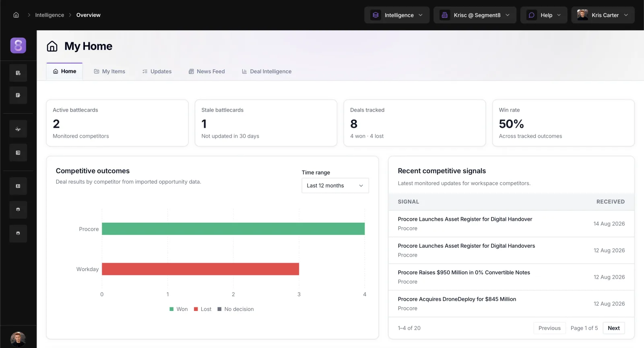Open the News Feed tab
644x348 pixels.
(x=207, y=71)
